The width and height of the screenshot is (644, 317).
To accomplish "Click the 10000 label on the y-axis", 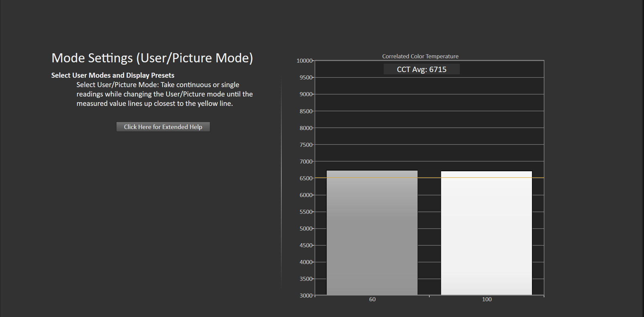I will 305,61.
